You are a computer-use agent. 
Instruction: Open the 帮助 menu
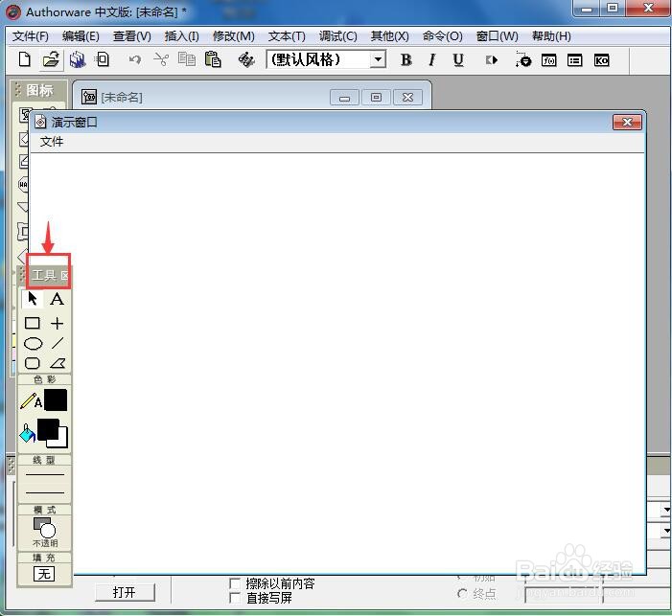(x=551, y=36)
